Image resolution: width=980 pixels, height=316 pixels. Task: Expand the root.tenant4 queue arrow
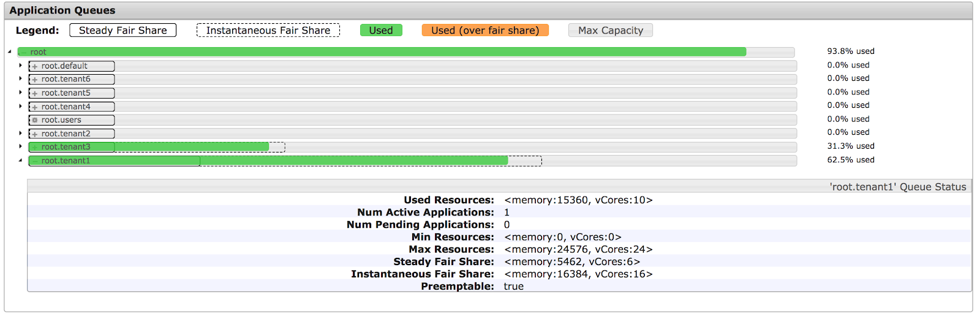point(20,106)
